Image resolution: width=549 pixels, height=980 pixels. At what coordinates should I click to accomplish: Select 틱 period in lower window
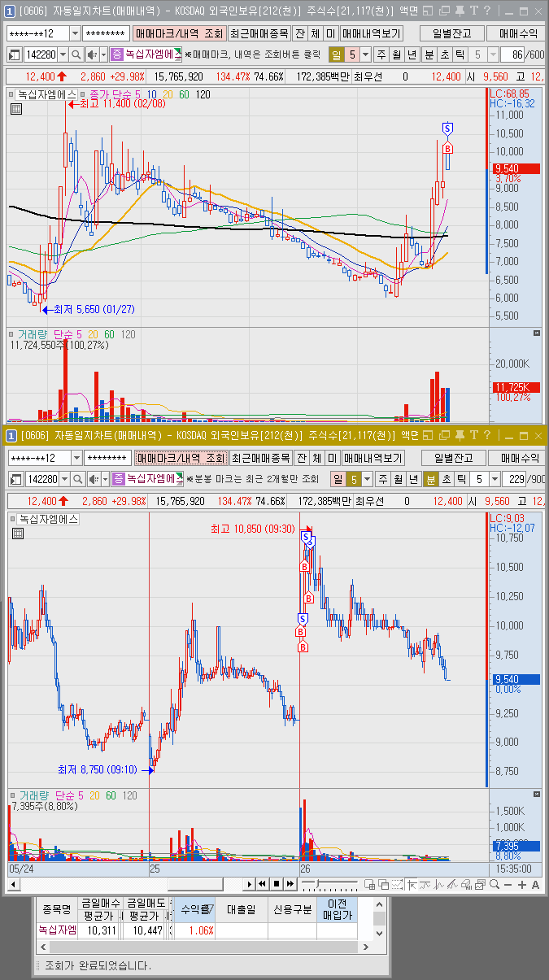[461, 479]
